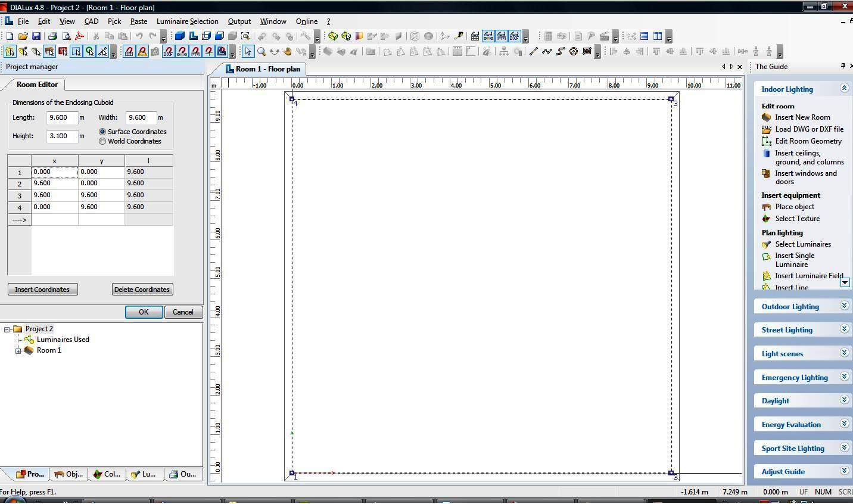Toggle the DXF display button near calculation icons
This screenshot has height=504, width=853.
[x=514, y=36]
